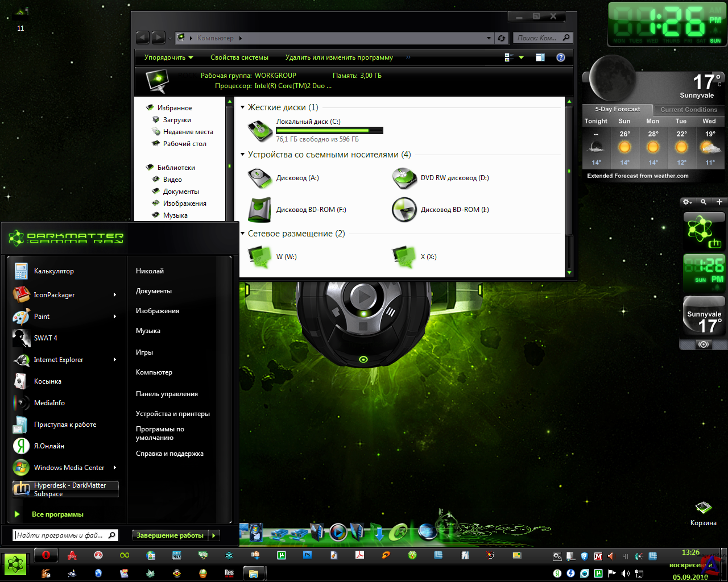The height and width of the screenshot is (582, 728).
Task: Click the Opera icon in taskbar
Action: point(46,555)
